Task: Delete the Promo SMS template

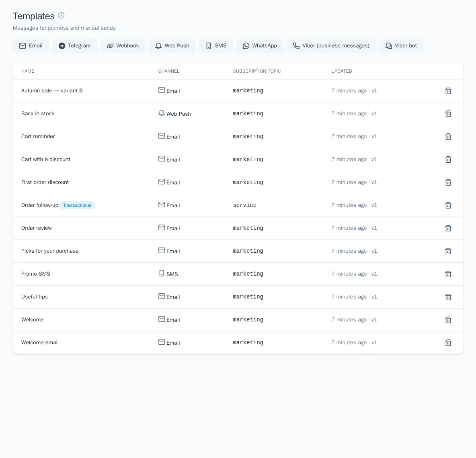Action: pyautogui.click(x=448, y=274)
